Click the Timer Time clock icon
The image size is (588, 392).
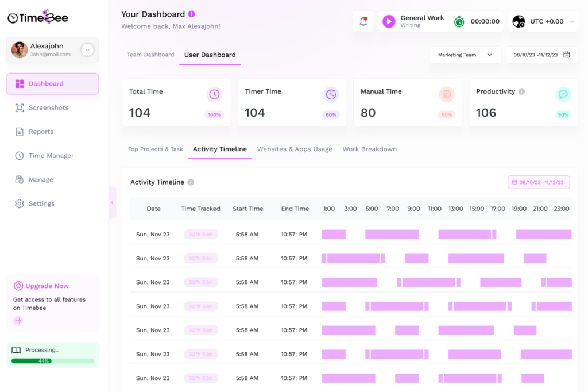tap(331, 94)
